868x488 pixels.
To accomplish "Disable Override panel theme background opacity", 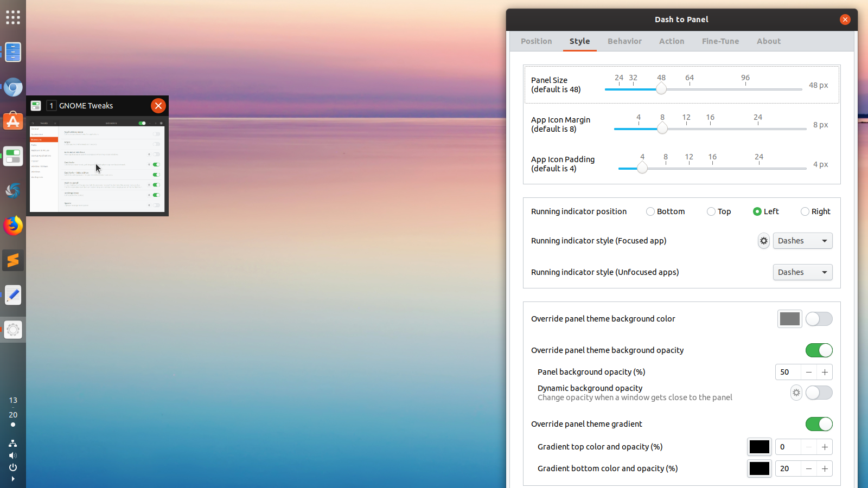I will tap(819, 350).
